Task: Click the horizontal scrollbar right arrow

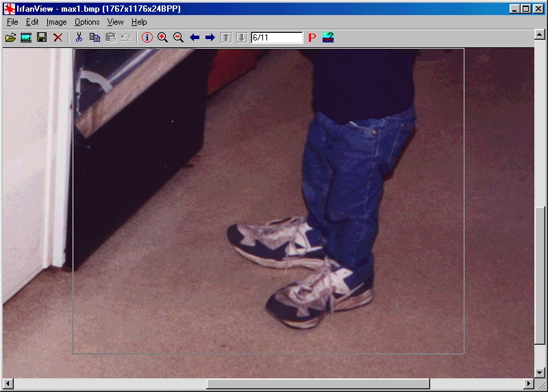Action: (x=528, y=384)
